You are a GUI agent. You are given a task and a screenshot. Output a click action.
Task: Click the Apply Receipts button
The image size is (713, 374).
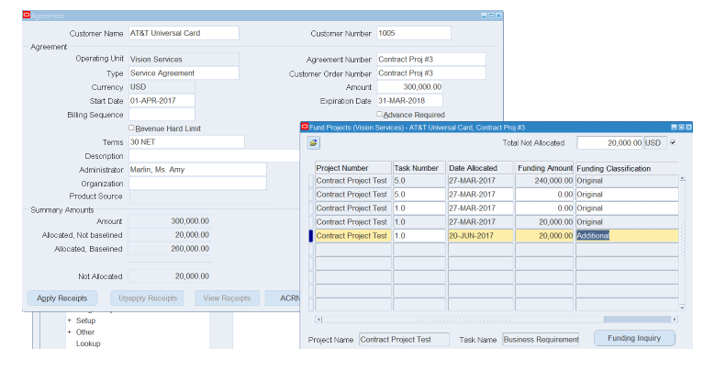click(x=62, y=298)
